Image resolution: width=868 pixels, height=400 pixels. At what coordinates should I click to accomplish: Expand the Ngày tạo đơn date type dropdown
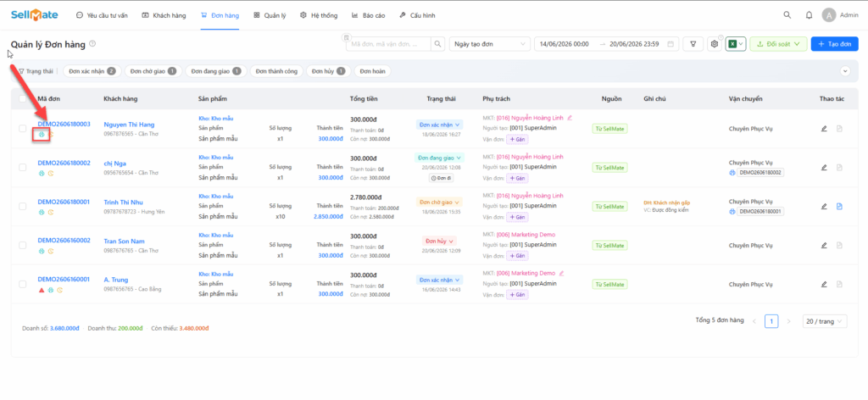pos(489,44)
